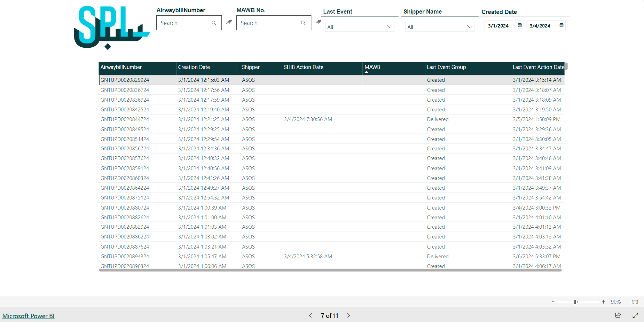Click the table horizontal scrollbar

click(330, 270)
